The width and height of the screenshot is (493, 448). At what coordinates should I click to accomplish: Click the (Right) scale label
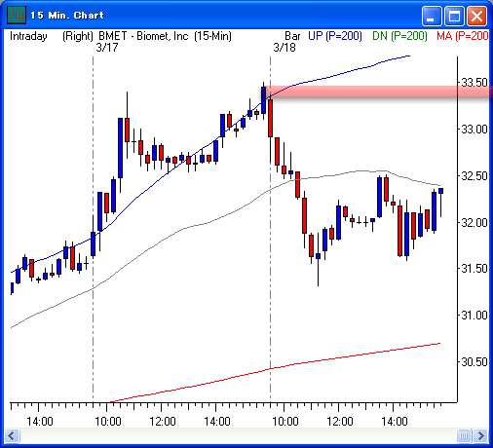coord(78,36)
